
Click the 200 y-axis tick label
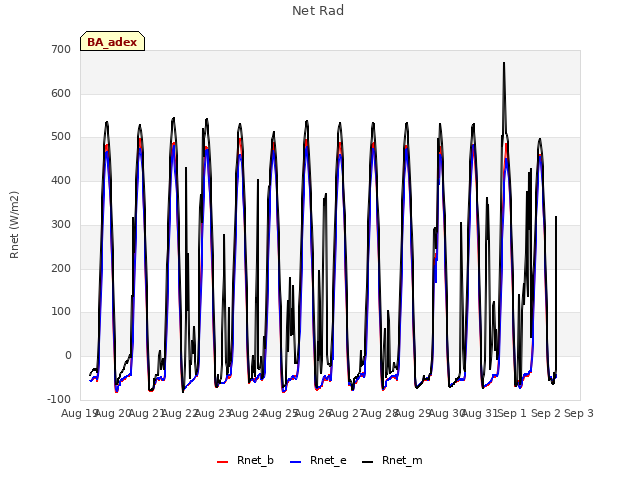61,269
